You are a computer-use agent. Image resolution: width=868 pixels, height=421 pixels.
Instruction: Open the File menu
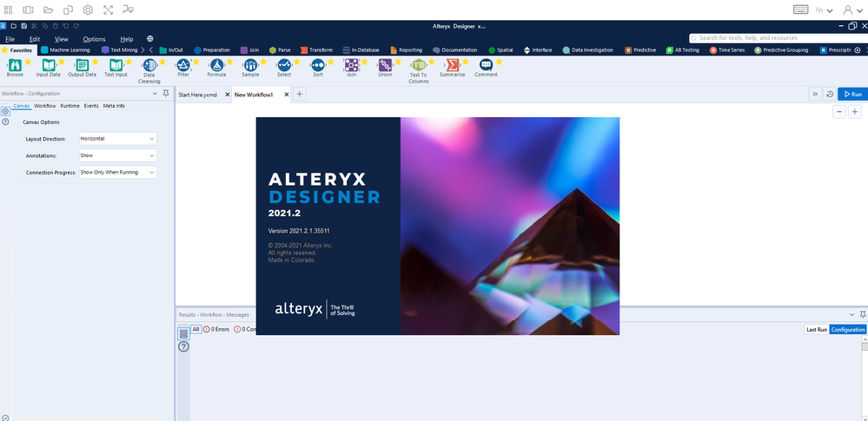[x=10, y=39]
